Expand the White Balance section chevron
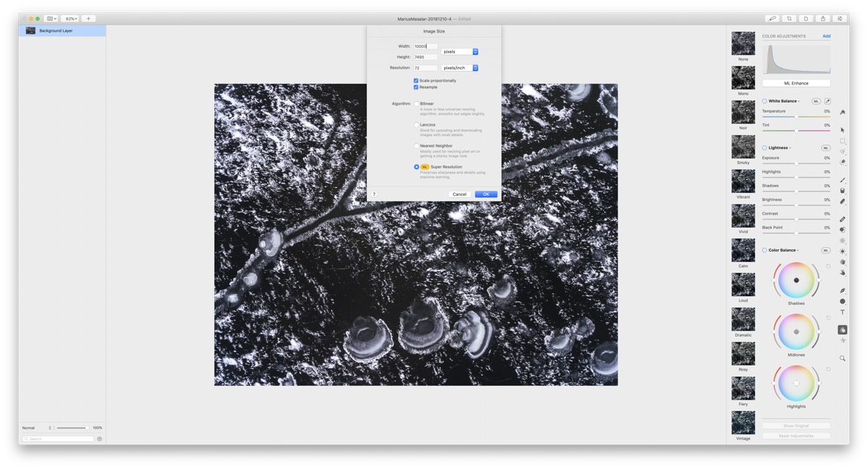868x469 pixels. tap(799, 102)
